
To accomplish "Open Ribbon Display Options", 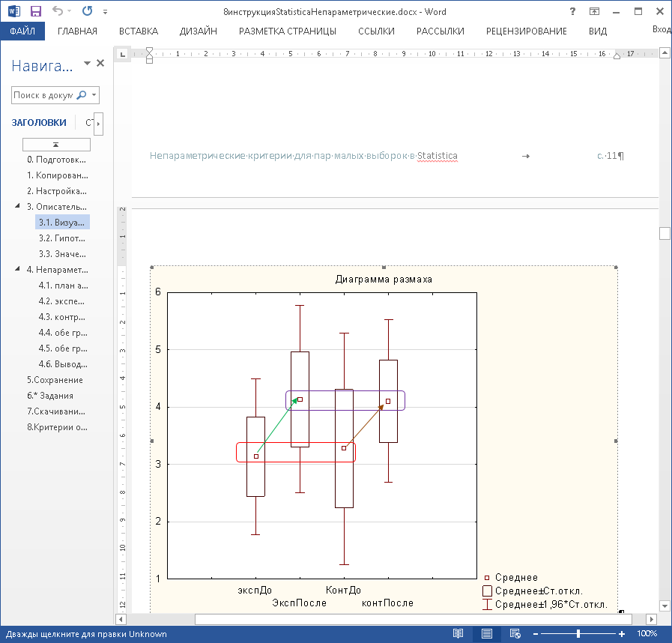I will click(x=594, y=11).
